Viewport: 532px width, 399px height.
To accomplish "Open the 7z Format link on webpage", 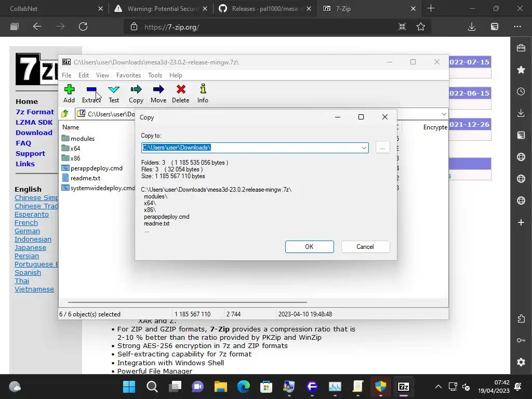I will point(35,112).
